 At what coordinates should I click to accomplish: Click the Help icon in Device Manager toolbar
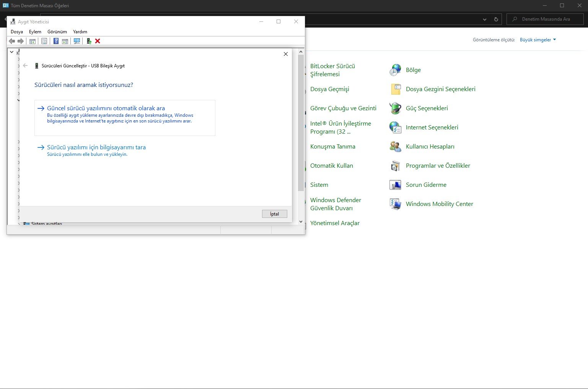[x=56, y=41]
